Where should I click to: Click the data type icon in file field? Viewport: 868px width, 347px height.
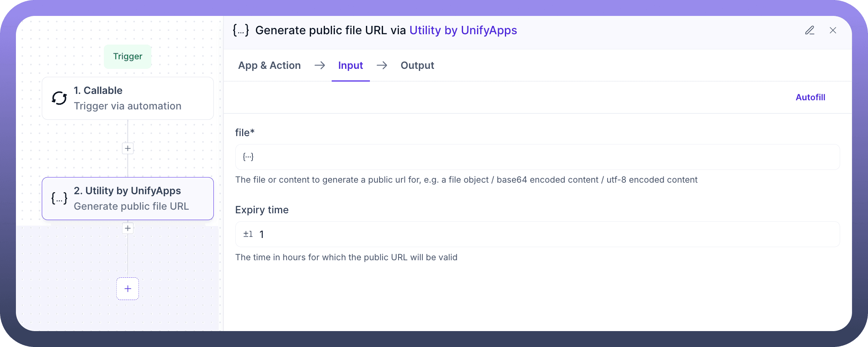coord(248,157)
